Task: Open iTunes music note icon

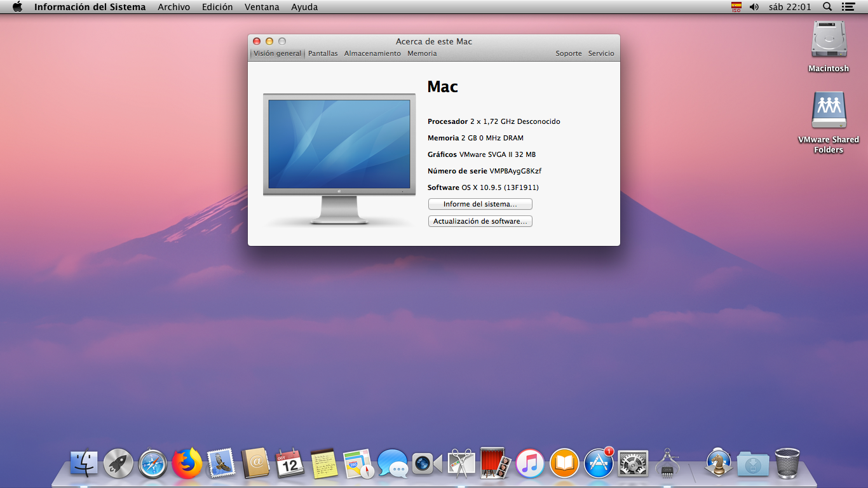Action: [530, 463]
